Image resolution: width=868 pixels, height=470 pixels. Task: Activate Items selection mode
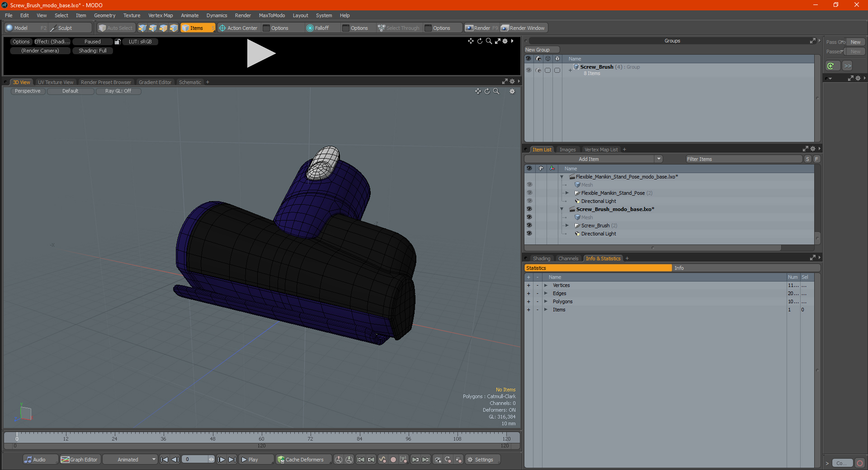198,28
